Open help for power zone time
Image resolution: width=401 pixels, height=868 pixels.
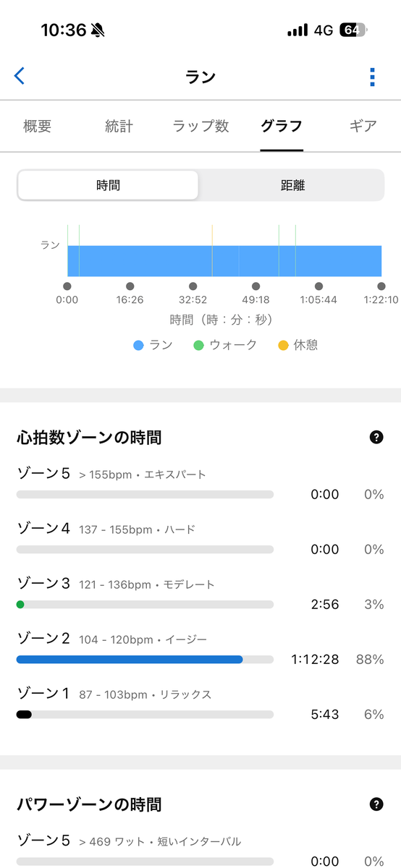(376, 804)
